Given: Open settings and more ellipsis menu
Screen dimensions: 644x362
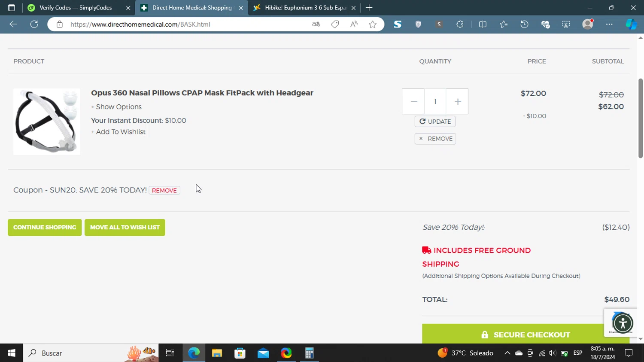Looking at the screenshot, I should (609, 24).
